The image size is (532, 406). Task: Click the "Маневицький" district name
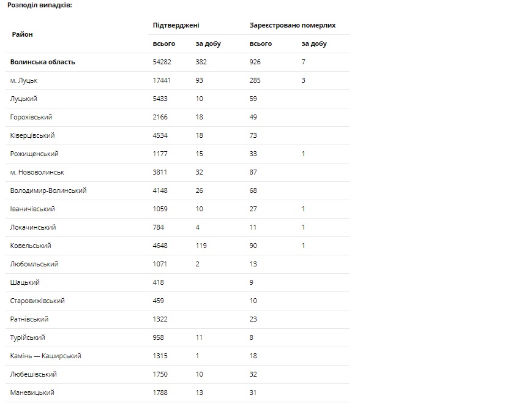click(x=32, y=393)
